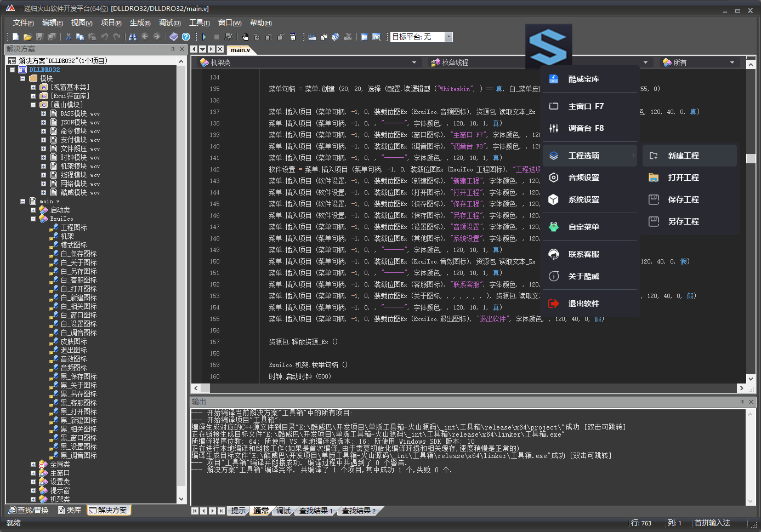Screen dimensions: 761x532
Task: Switch to the 查找/替换 panel tab
Action: [29, 510]
